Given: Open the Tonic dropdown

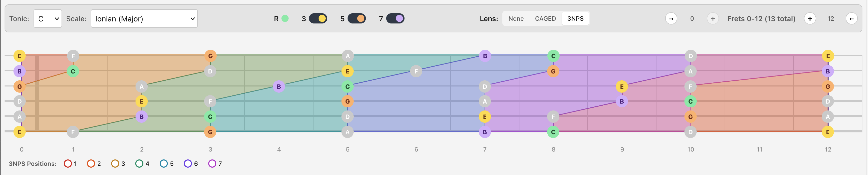Looking at the screenshot, I should point(48,19).
